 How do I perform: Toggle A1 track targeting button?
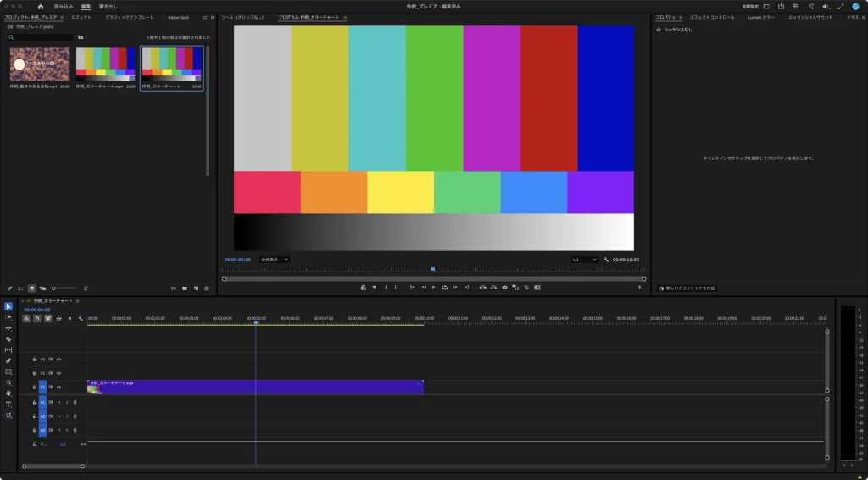42,403
